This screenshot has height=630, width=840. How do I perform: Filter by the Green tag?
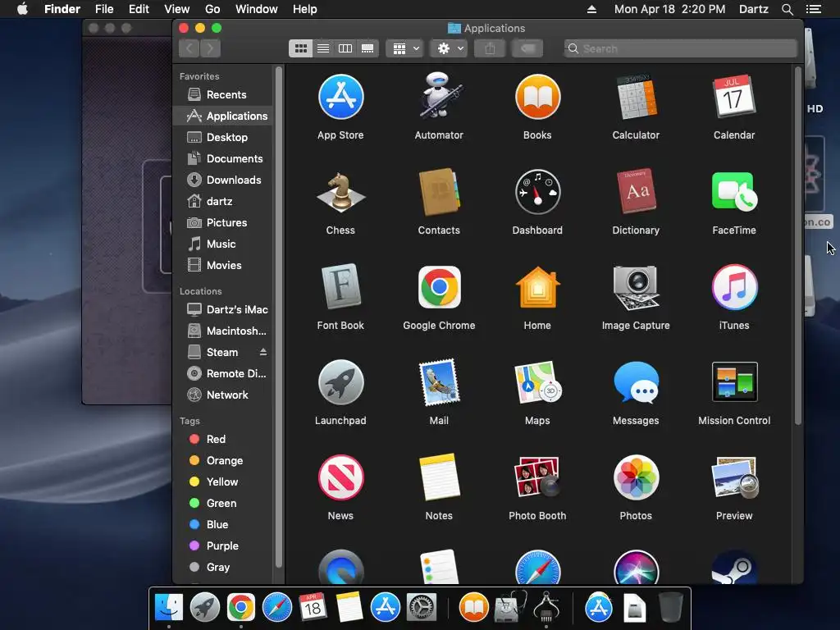(x=223, y=503)
